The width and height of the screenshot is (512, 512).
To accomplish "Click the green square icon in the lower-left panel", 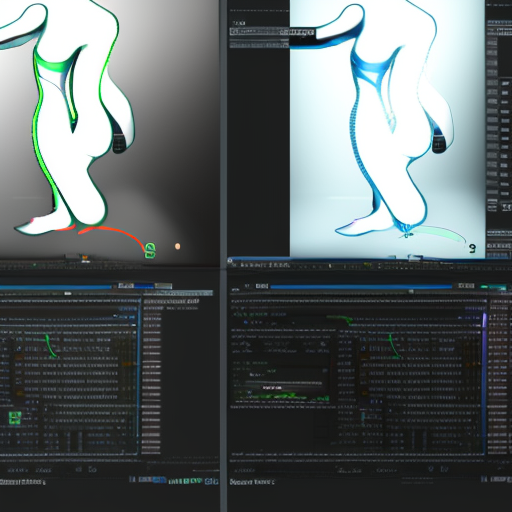I will pyautogui.click(x=15, y=418).
